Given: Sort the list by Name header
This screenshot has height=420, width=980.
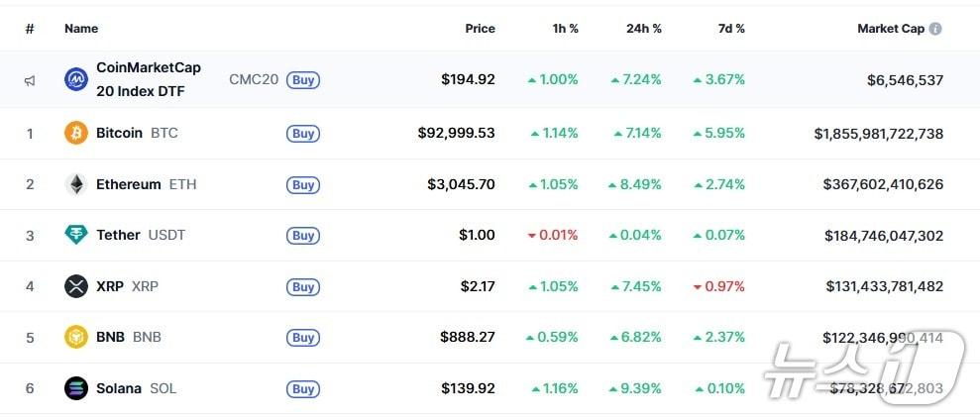Looking at the screenshot, I should (x=81, y=29).
